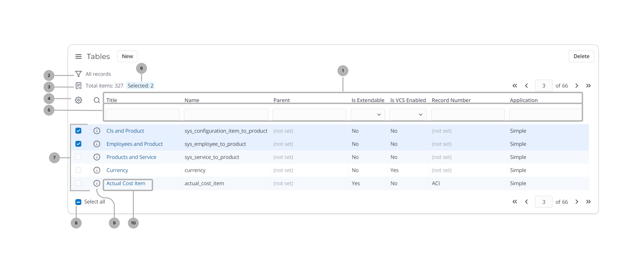Click the total items counter icon
The width and height of the screenshot is (644, 272).
[x=78, y=86]
